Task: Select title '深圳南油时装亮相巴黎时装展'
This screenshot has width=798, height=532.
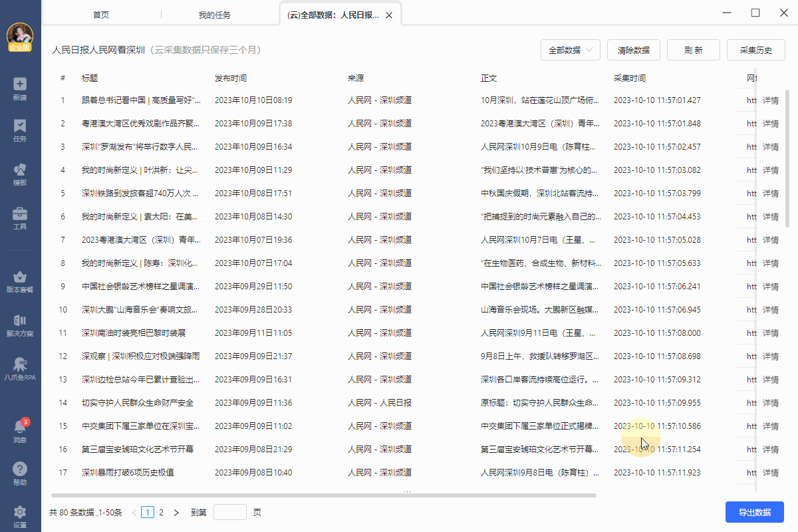Action: pos(134,333)
